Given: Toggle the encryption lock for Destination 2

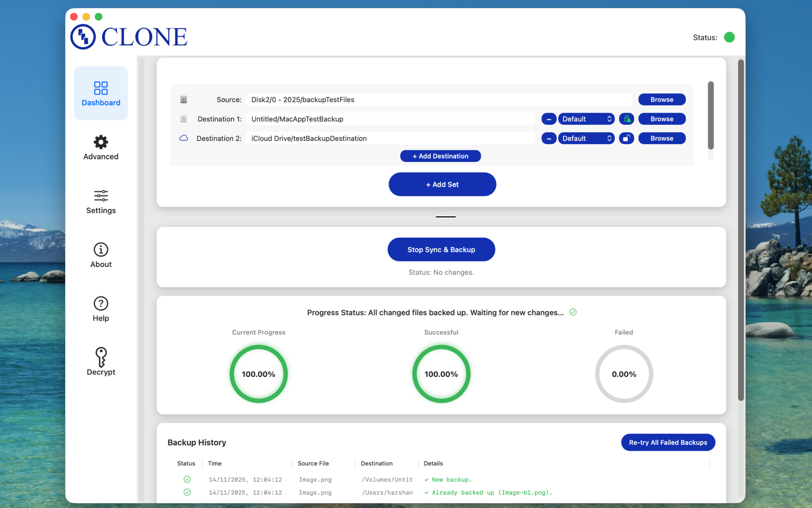Looking at the screenshot, I should (627, 138).
